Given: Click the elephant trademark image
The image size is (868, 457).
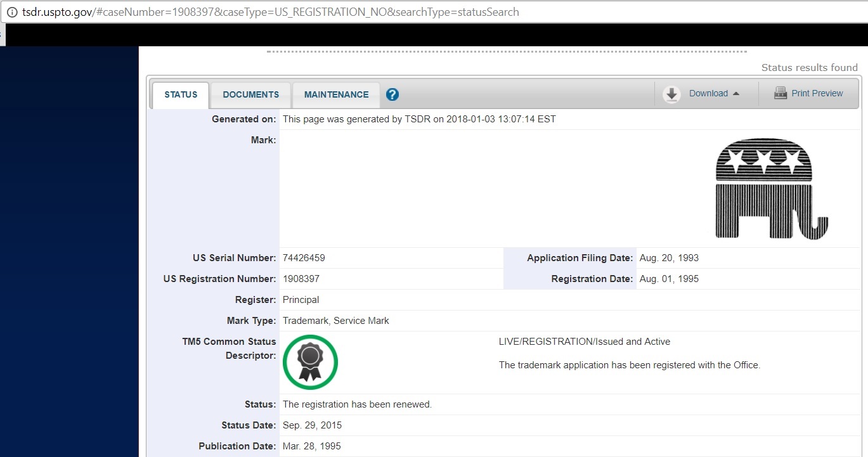Looking at the screenshot, I should click(x=771, y=190).
